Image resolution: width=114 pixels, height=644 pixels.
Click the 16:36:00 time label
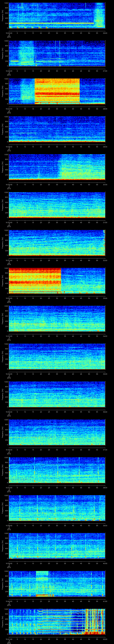click(x=9, y=450)
